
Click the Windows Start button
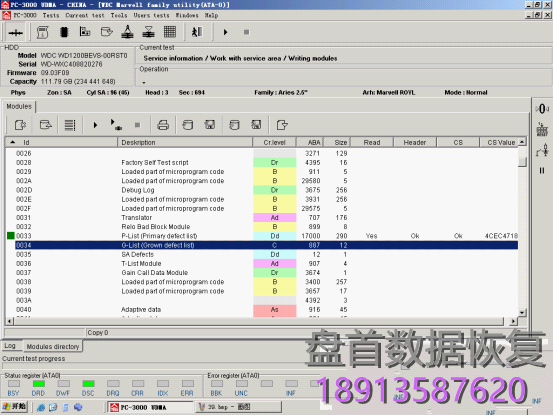pyautogui.click(x=14, y=407)
